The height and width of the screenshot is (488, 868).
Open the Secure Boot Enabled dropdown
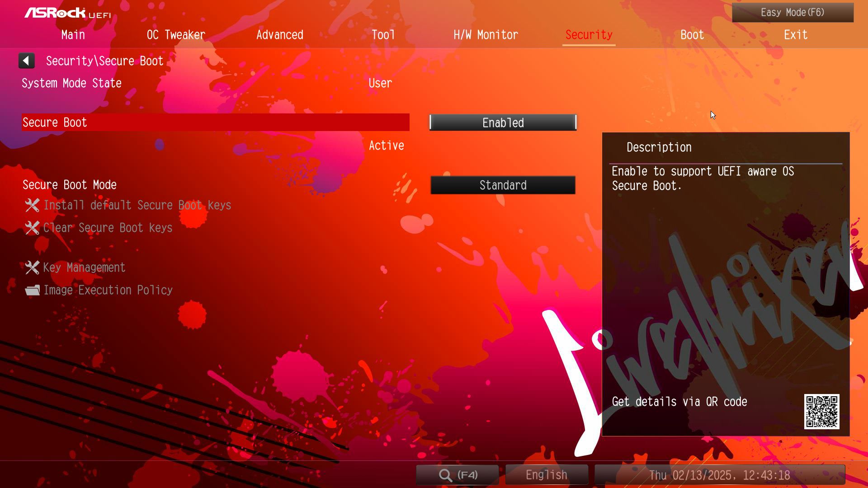503,122
